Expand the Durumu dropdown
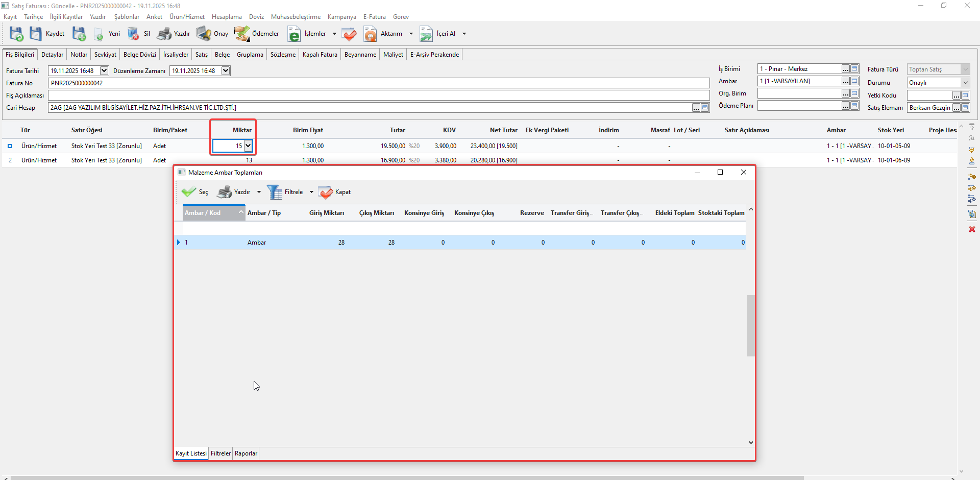The image size is (980, 480). (x=965, y=83)
